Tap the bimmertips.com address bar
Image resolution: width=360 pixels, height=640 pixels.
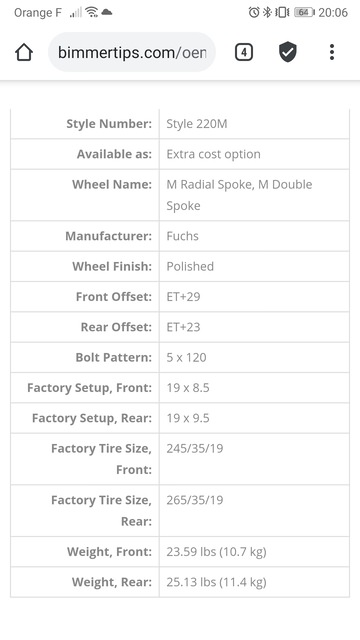(132, 52)
